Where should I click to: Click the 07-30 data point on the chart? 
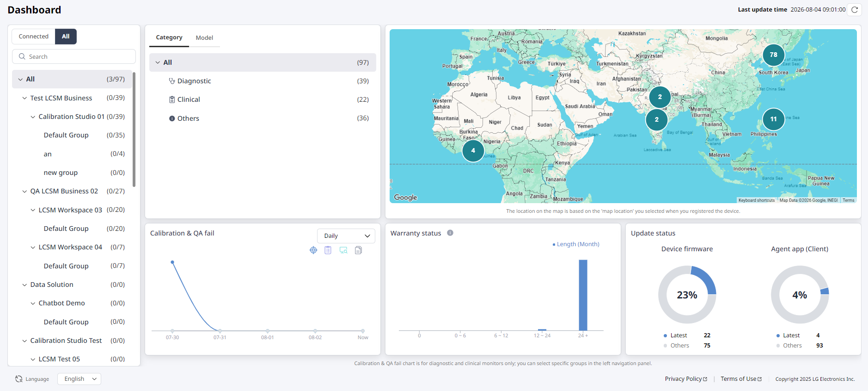point(172,262)
